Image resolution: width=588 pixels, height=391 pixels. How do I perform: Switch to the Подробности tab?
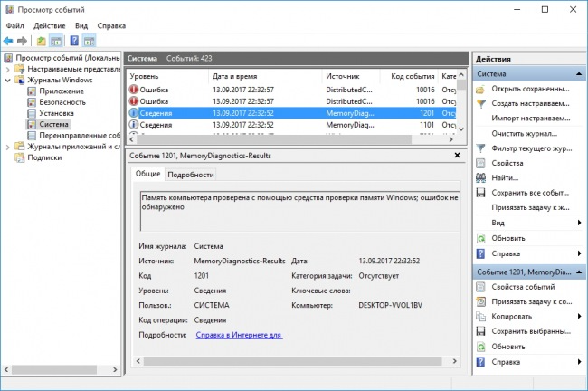191,175
